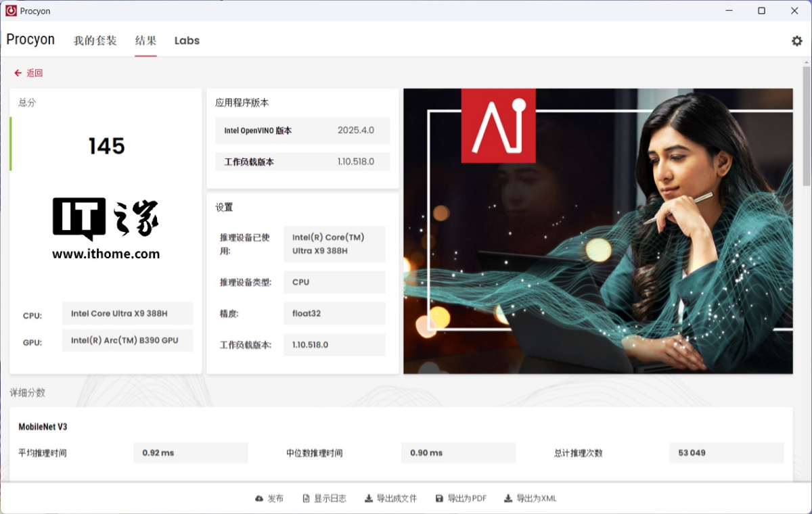Click 显示日志 to view the log
812x514 pixels.
point(330,498)
